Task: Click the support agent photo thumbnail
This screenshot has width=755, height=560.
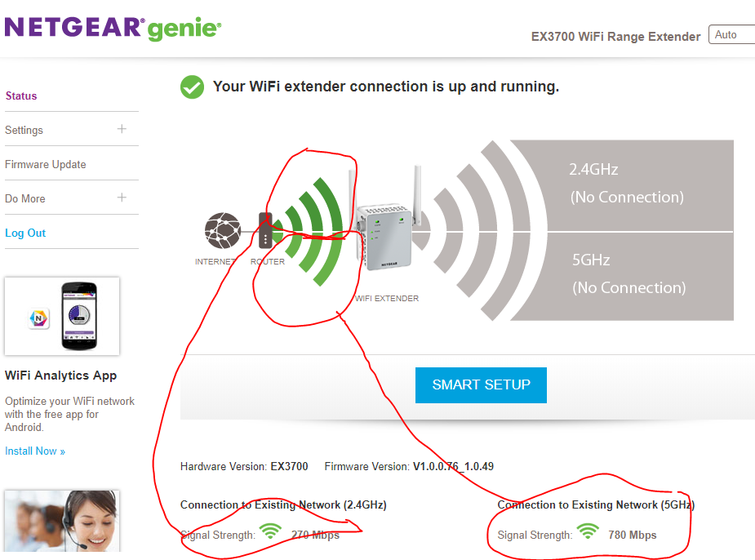Action: (x=61, y=527)
